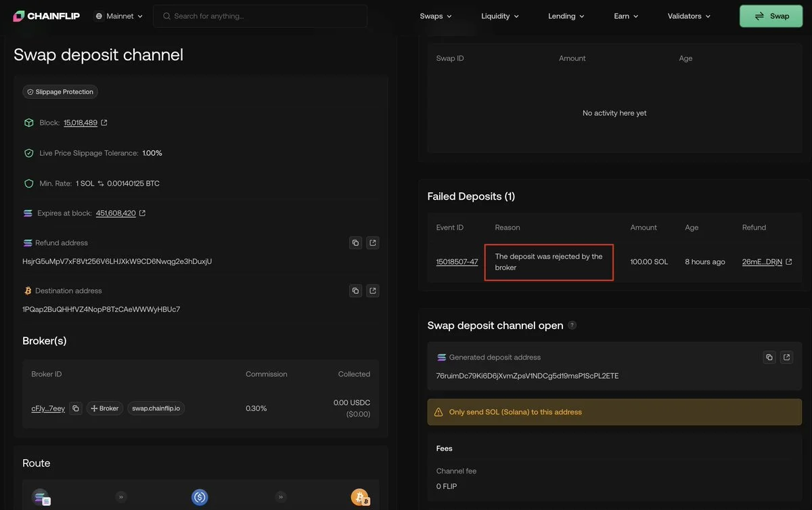This screenshot has height=510, width=812.
Task: Copy the broker ID cFly...7eey
Action: point(76,408)
